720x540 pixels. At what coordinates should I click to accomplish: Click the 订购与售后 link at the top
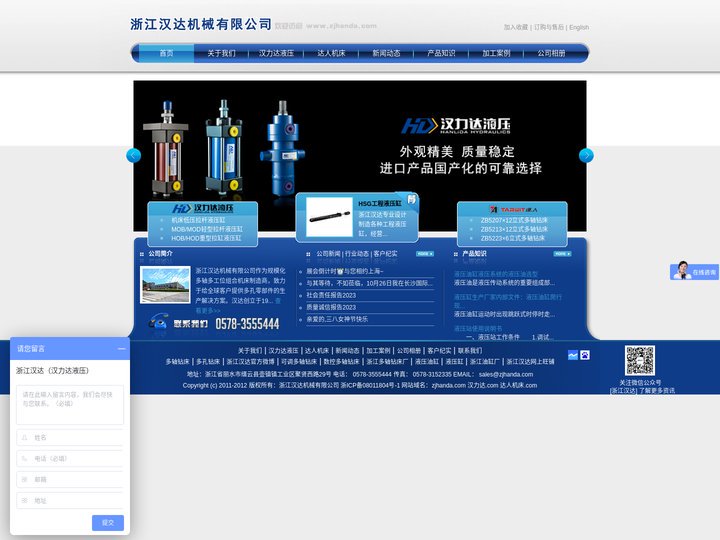(x=549, y=27)
